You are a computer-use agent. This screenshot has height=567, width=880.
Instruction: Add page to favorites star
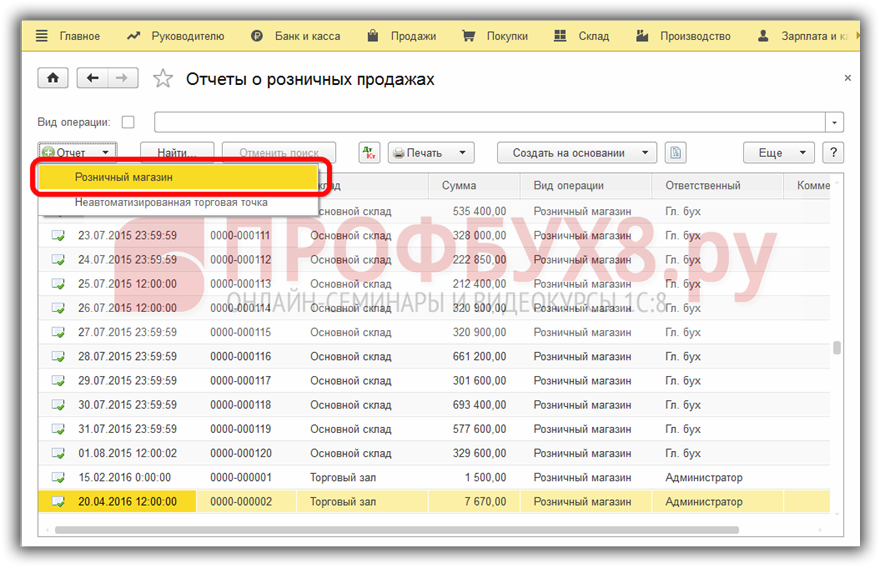coord(163,78)
